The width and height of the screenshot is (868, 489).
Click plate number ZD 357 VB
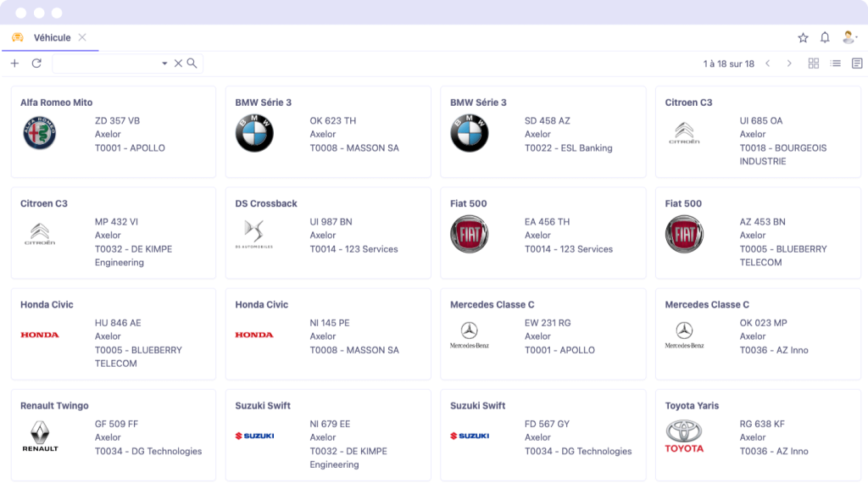pyautogui.click(x=117, y=120)
